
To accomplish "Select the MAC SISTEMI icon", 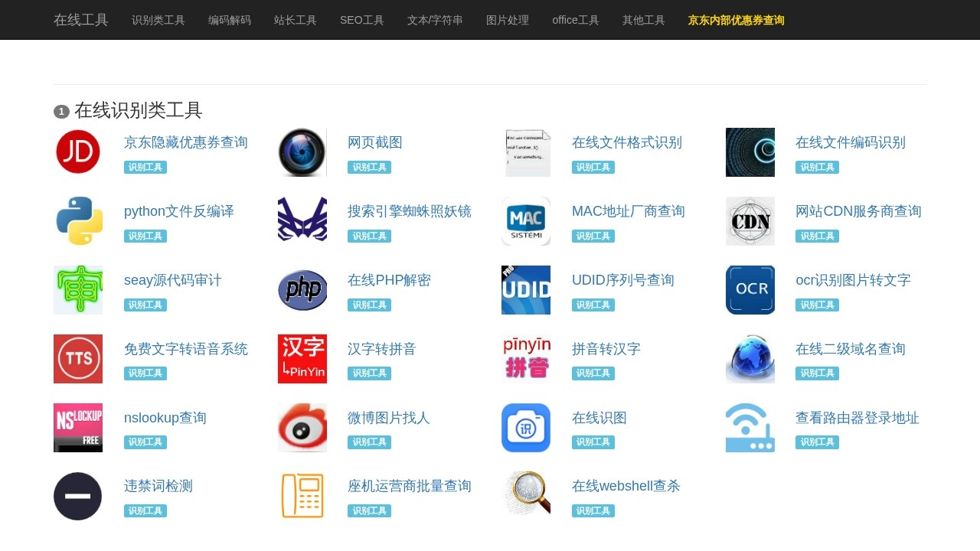I will pos(526,220).
